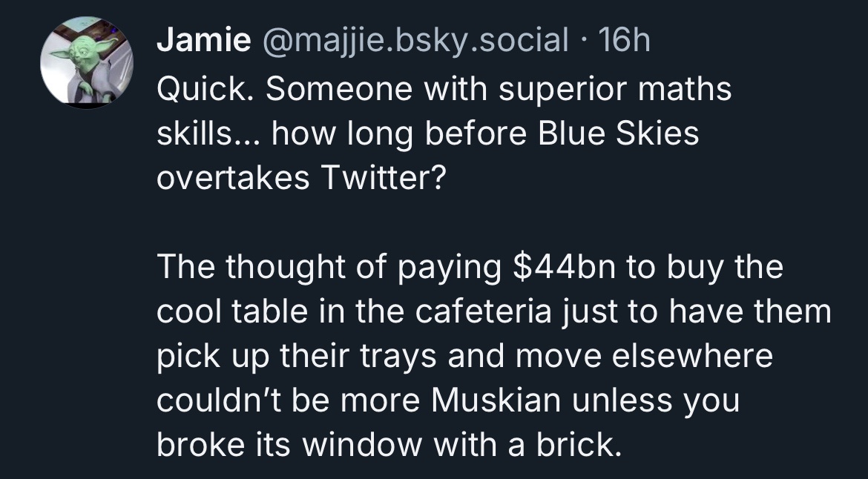
Task: Select the line "cool table in the cafeteria"
Action: [x=494, y=311]
